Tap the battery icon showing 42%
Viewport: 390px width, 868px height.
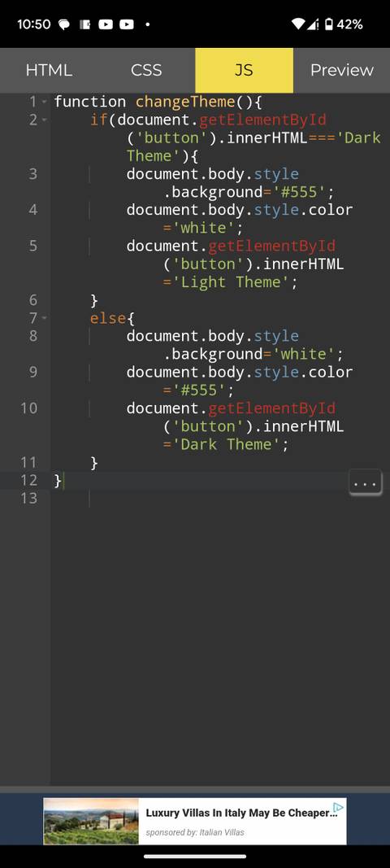(x=328, y=24)
